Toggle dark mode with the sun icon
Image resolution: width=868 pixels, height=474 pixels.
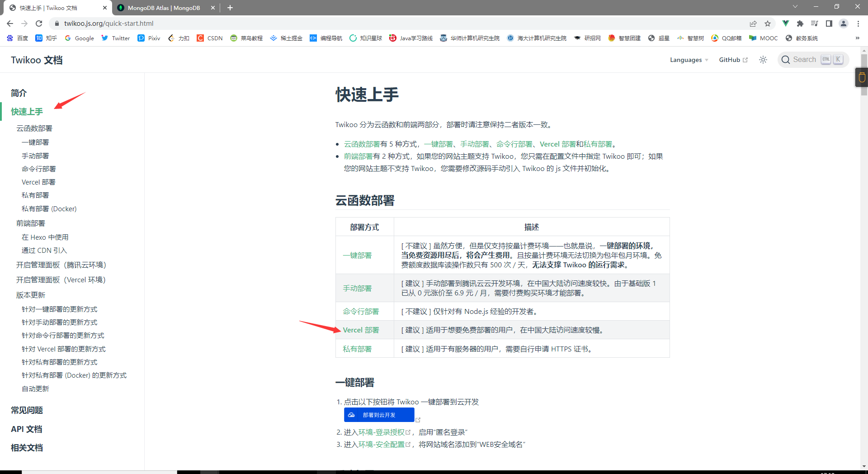(763, 59)
